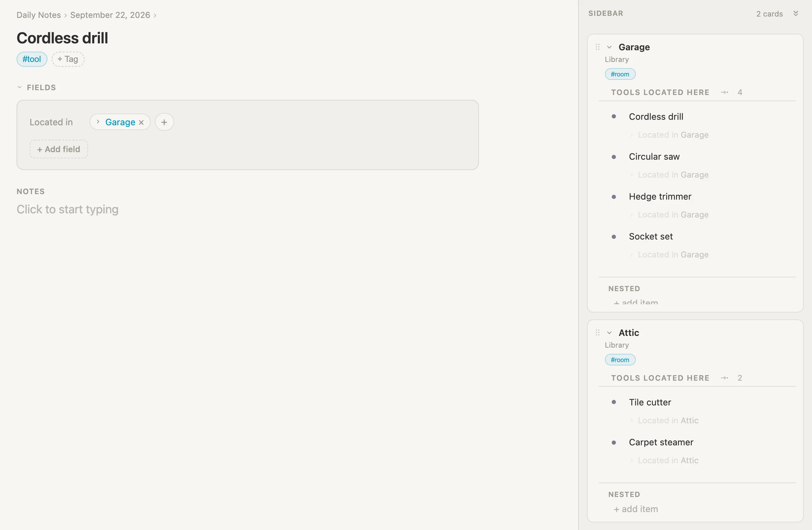Click the bullet next to Tile cutter
The width and height of the screenshot is (812, 530).
tap(614, 402)
